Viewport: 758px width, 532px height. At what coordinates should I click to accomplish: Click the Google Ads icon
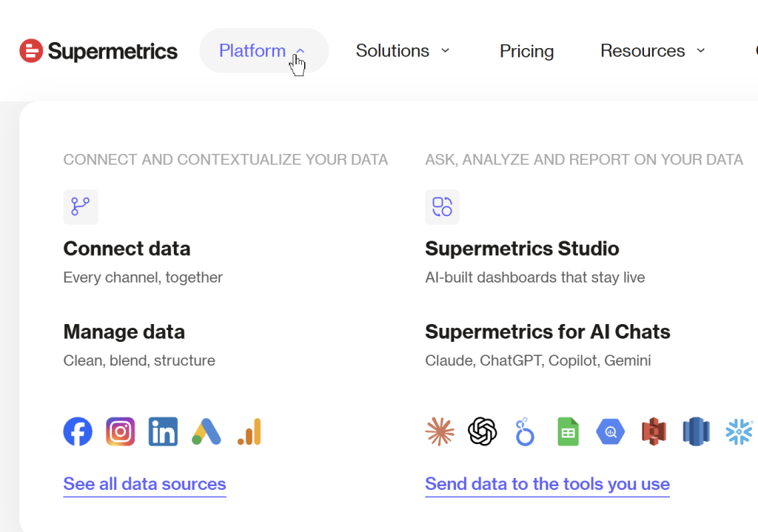click(207, 431)
